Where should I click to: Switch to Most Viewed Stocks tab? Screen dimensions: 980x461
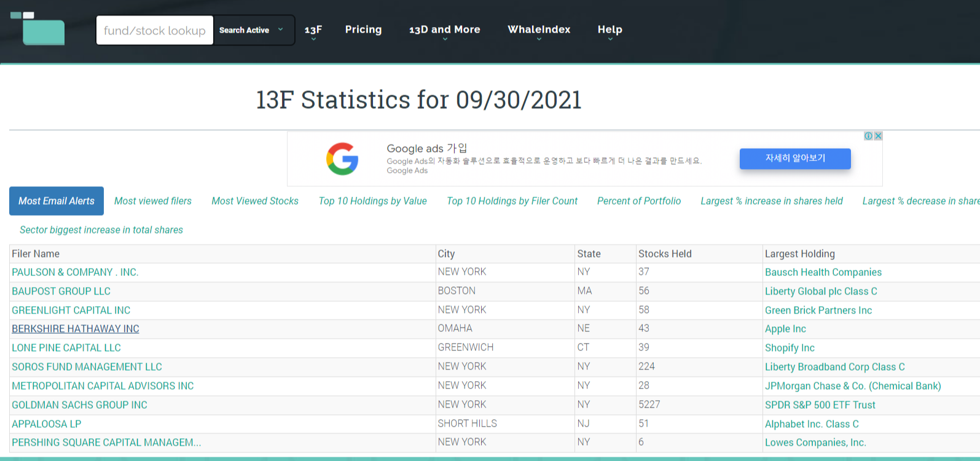coord(255,201)
